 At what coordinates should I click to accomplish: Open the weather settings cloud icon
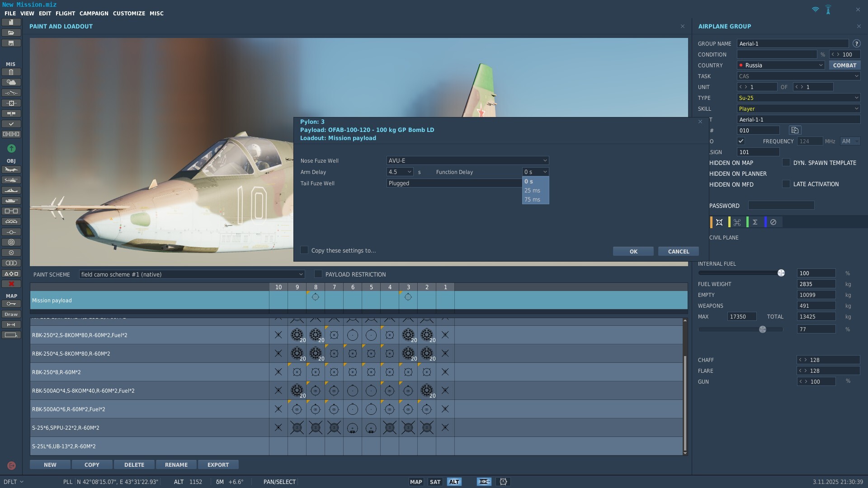click(11, 82)
